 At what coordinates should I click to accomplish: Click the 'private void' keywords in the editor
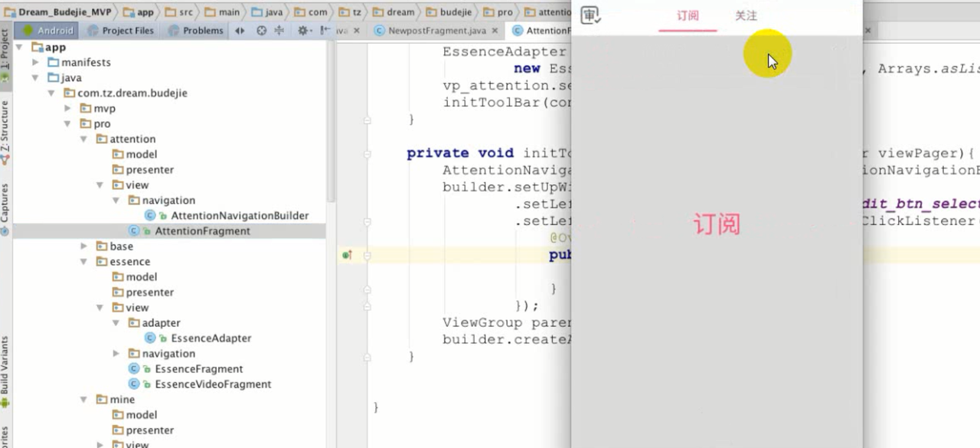459,153
